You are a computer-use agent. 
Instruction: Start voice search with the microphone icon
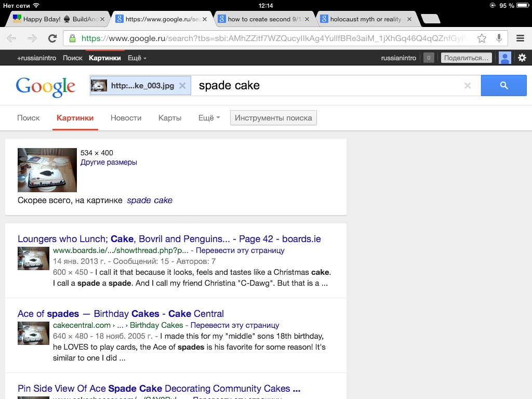point(499,38)
